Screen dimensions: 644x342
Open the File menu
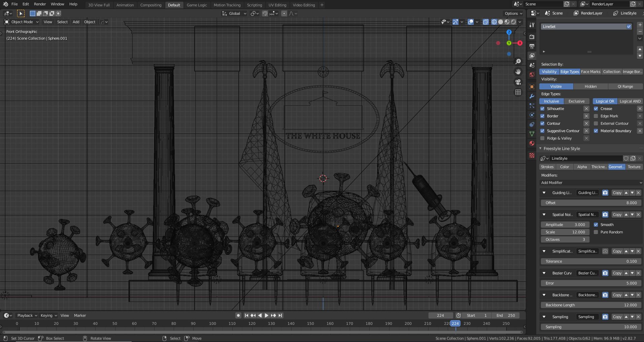coord(14,4)
